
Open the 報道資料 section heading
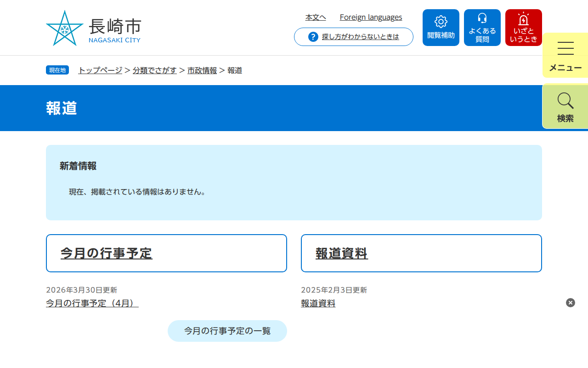341,253
